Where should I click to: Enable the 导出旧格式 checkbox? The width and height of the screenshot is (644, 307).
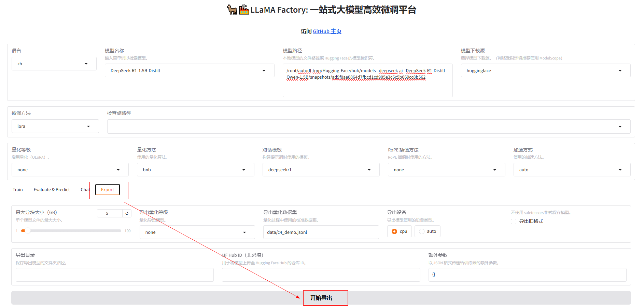click(514, 222)
